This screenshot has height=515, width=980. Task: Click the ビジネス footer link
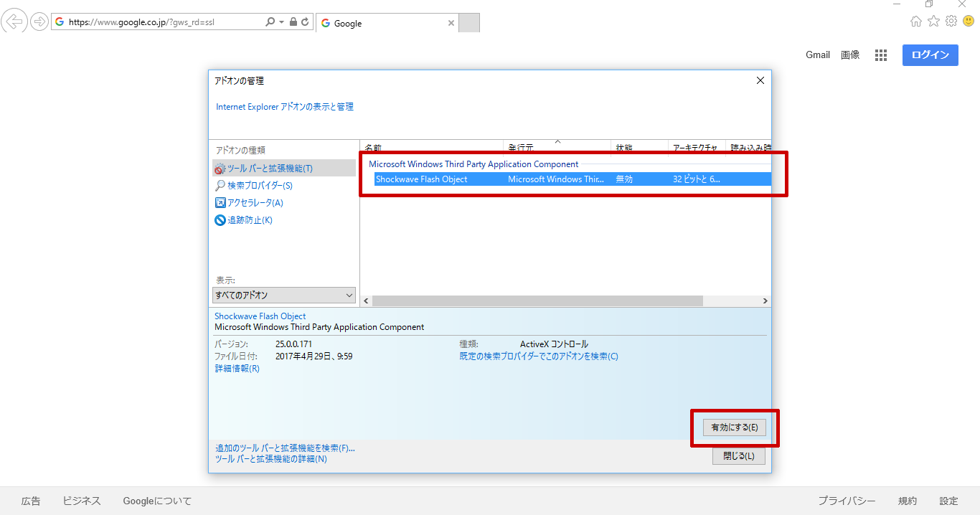pyautogui.click(x=82, y=501)
